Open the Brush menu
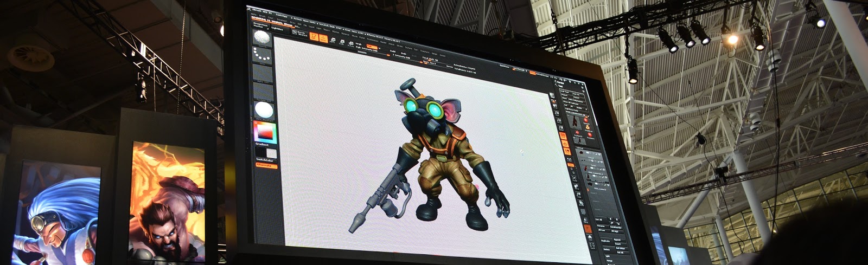The image size is (868, 265). (x=261, y=16)
